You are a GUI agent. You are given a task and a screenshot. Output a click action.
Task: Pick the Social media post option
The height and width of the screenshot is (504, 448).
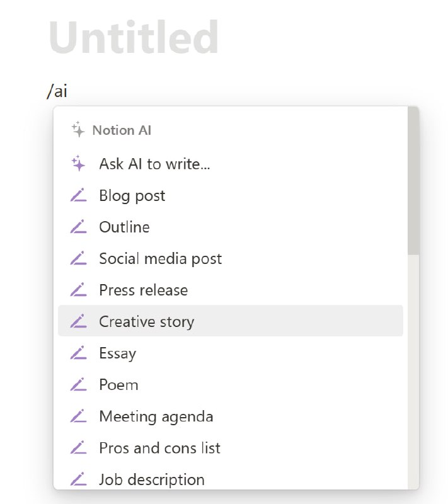[x=160, y=258]
